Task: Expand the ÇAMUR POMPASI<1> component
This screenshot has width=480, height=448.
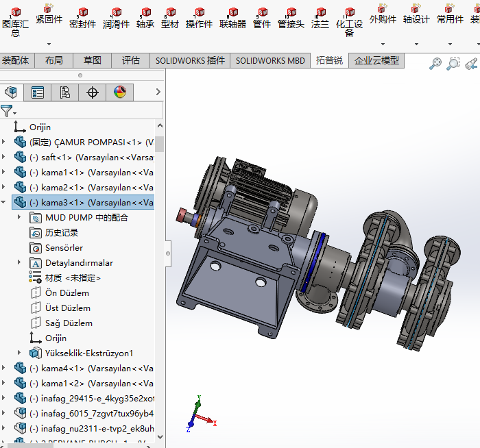Action: click(4, 142)
